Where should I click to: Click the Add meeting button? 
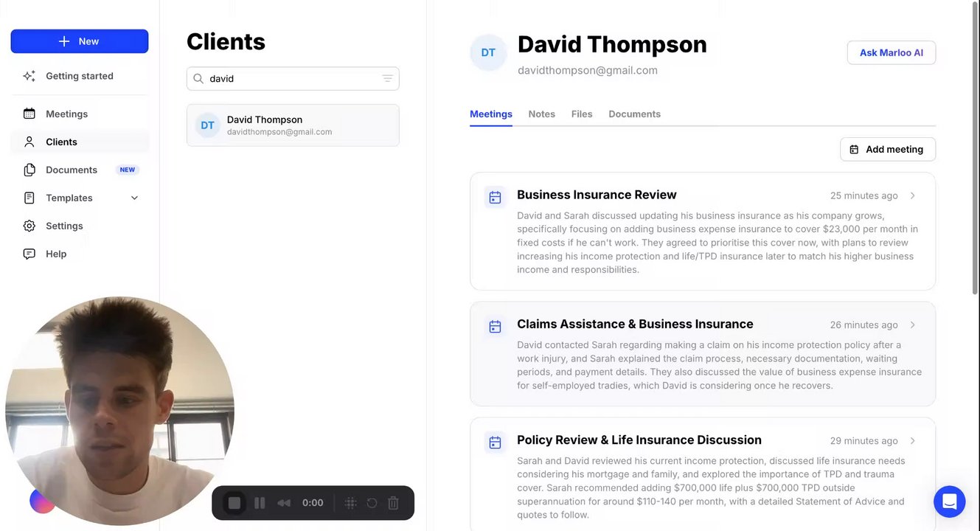click(888, 149)
